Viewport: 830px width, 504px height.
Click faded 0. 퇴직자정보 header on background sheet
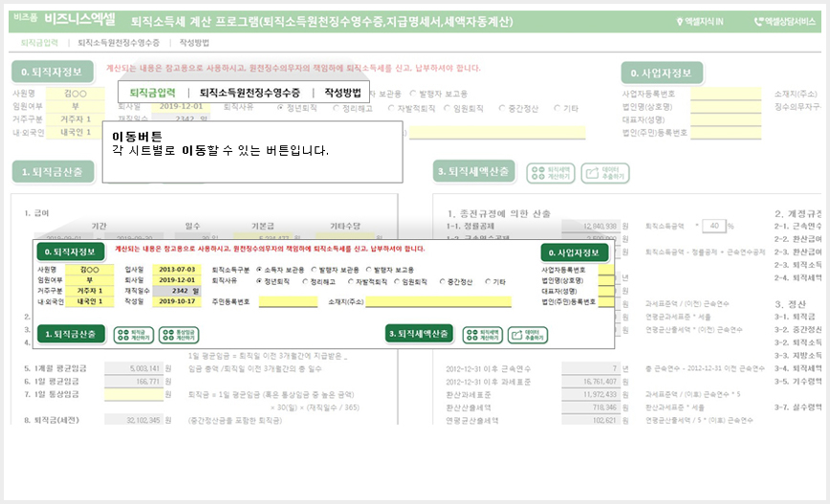(x=53, y=72)
